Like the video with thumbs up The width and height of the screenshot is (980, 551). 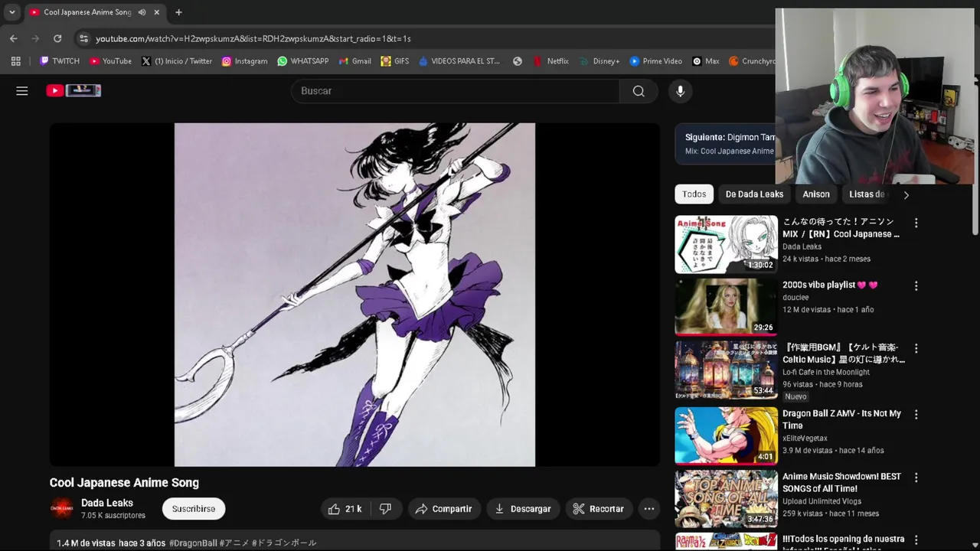tap(344, 509)
